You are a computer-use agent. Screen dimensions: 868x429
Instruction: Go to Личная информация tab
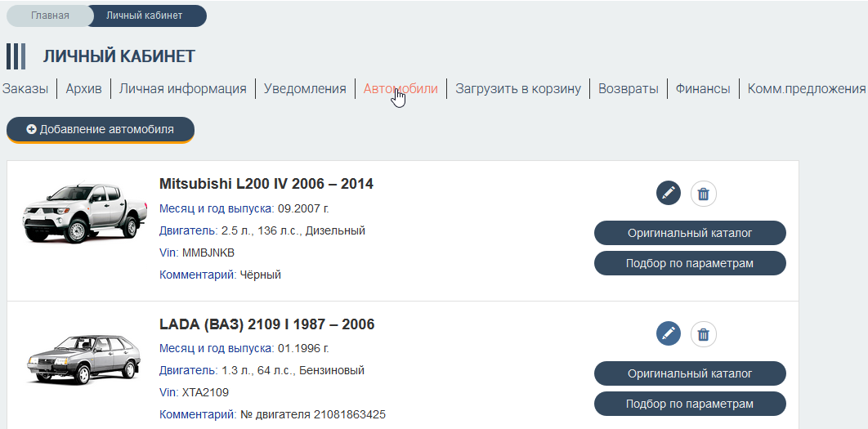tap(183, 89)
